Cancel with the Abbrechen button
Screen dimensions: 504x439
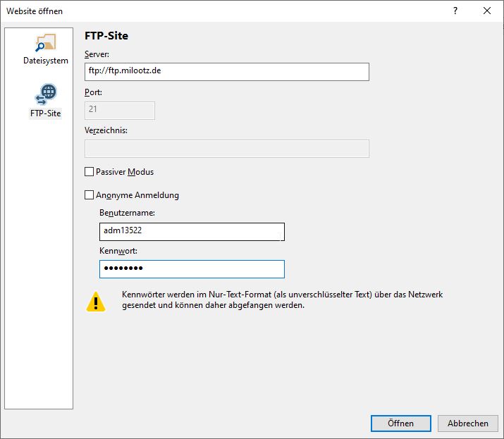pos(467,423)
